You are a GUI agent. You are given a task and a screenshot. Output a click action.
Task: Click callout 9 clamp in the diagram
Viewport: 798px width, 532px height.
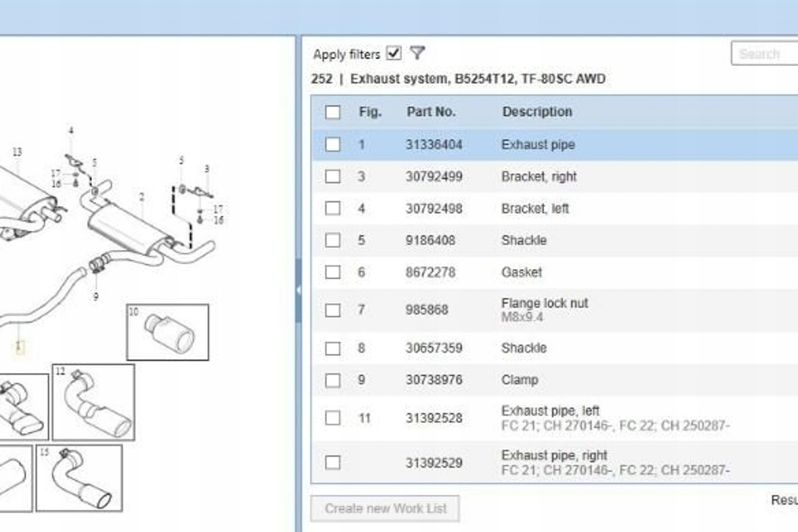click(x=96, y=296)
